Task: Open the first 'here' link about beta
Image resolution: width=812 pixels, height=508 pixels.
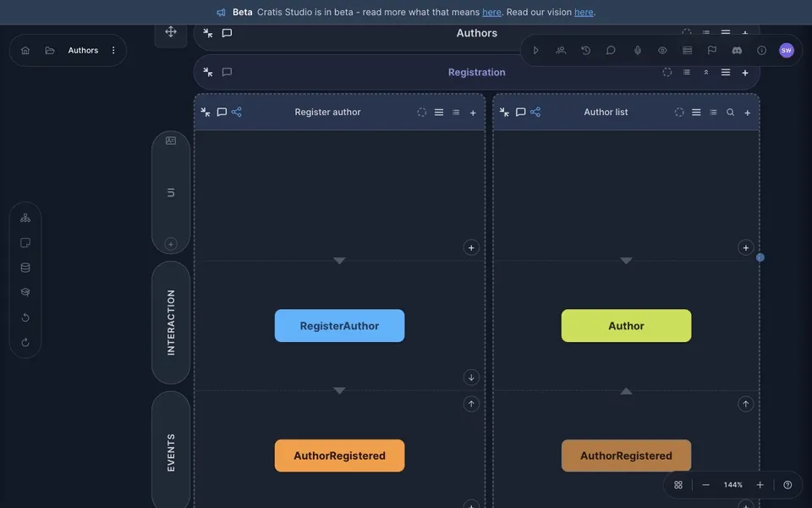Action: pos(491,12)
